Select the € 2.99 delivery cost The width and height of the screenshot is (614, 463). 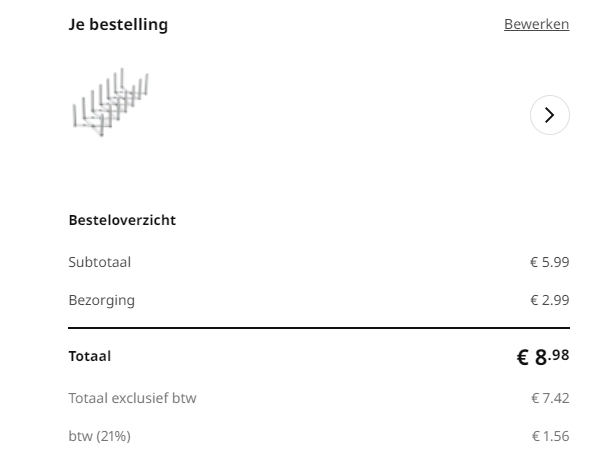click(549, 300)
